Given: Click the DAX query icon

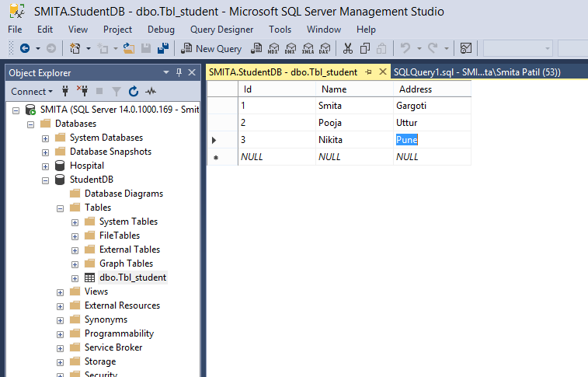Looking at the screenshot, I should (325, 48).
